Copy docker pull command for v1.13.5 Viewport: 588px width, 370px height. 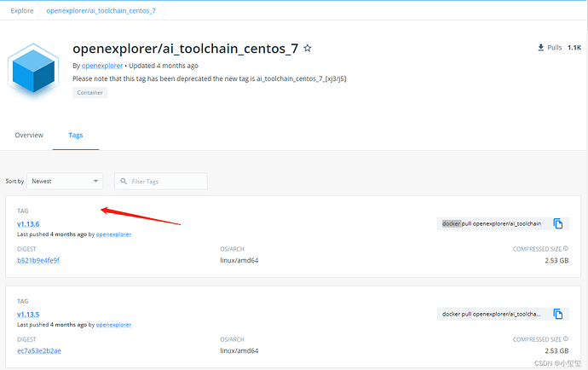558,314
